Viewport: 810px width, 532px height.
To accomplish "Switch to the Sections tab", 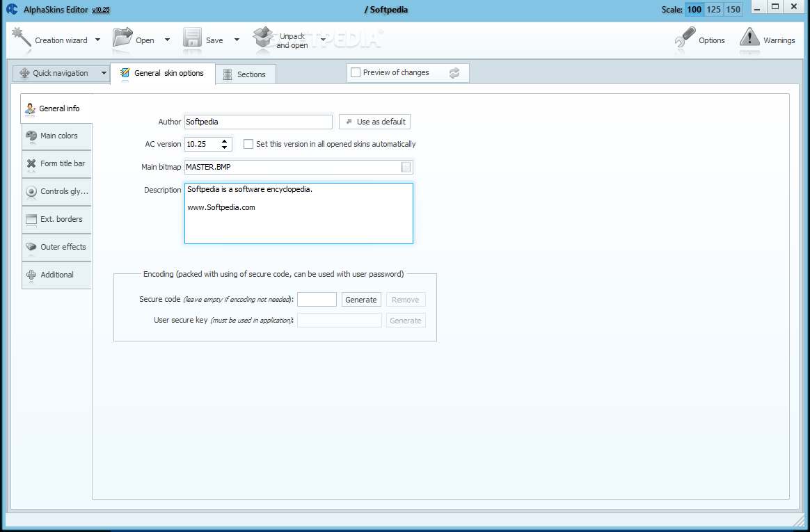I will 246,74.
